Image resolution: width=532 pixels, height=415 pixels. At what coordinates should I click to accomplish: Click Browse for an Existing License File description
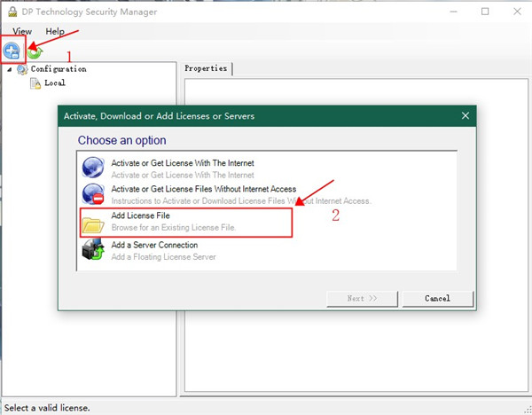click(x=174, y=228)
